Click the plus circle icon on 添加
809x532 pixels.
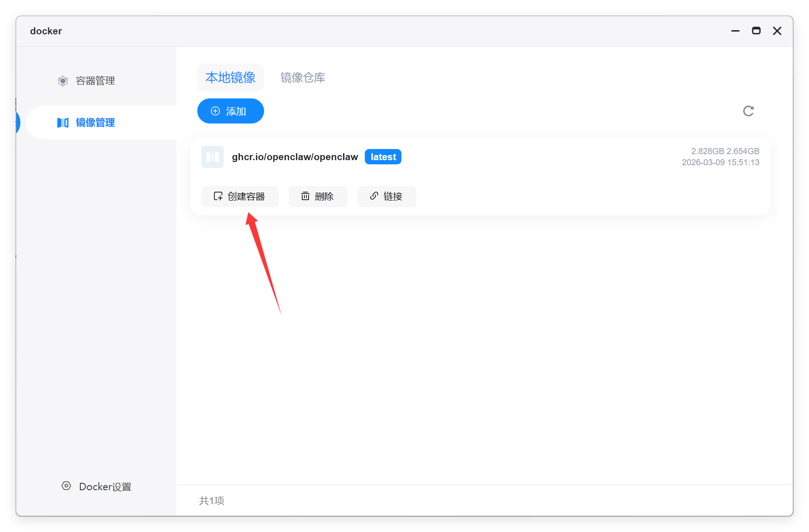coord(215,111)
